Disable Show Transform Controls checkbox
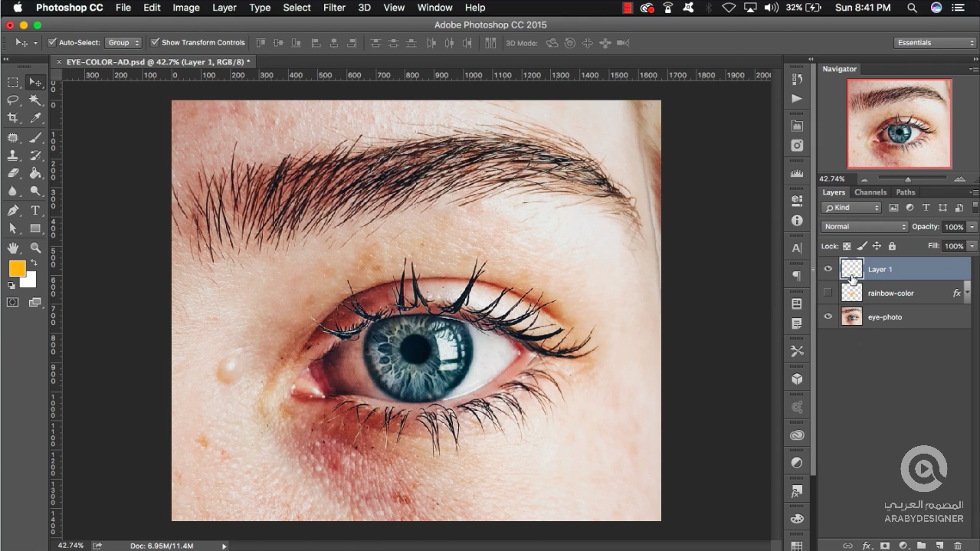This screenshot has width=980, height=551. pos(155,43)
